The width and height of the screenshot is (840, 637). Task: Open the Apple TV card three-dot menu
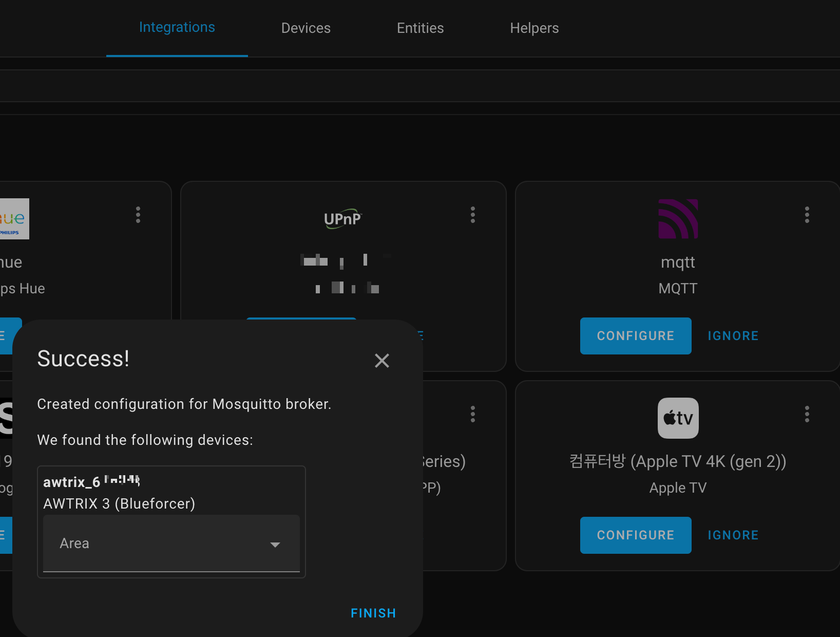pyautogui.click(x=807, y=414)
